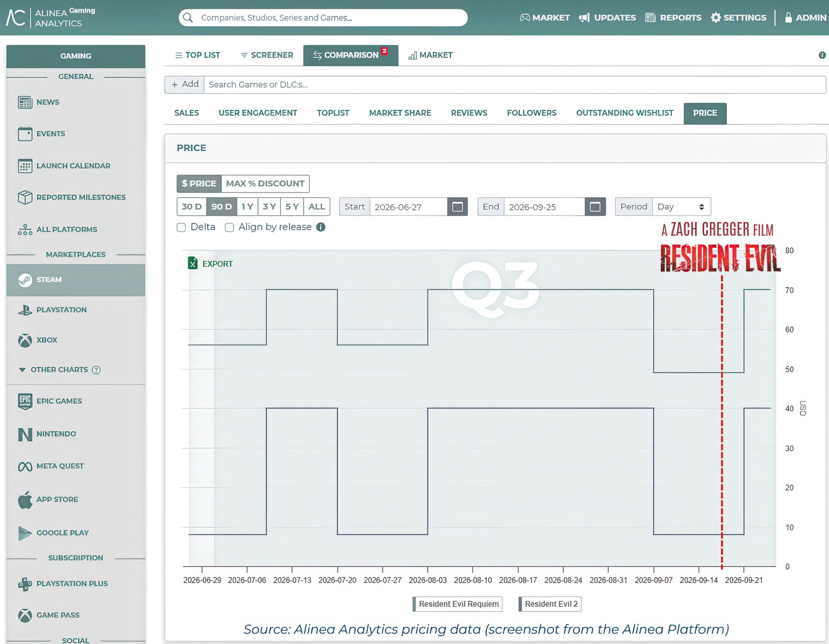The height and width of the screenshot is (644, 829).
Task: Collapse the Other Charts section
Action: tap(22, 370)
